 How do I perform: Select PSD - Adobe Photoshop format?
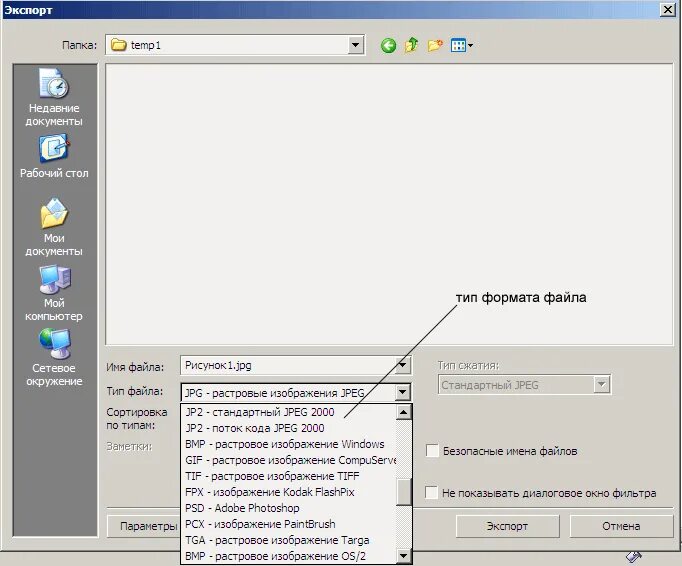tap(288, 508)
